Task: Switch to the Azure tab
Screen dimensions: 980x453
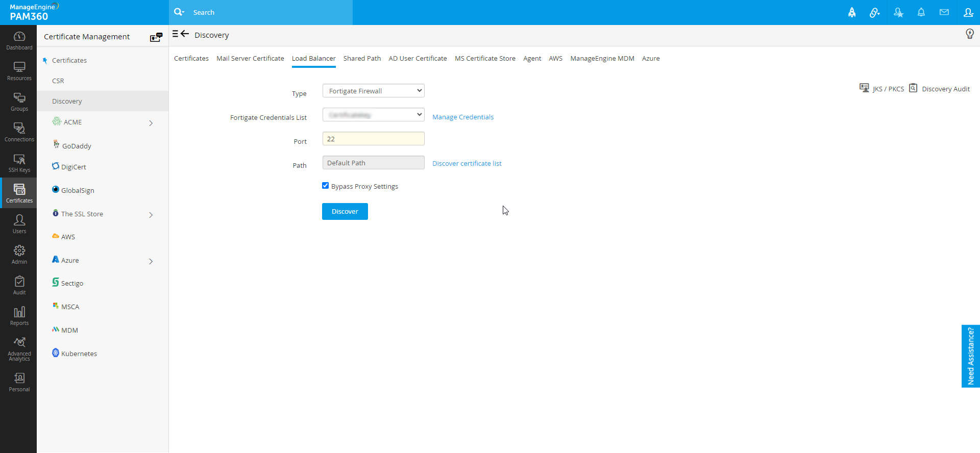Action: click(651, 59)
